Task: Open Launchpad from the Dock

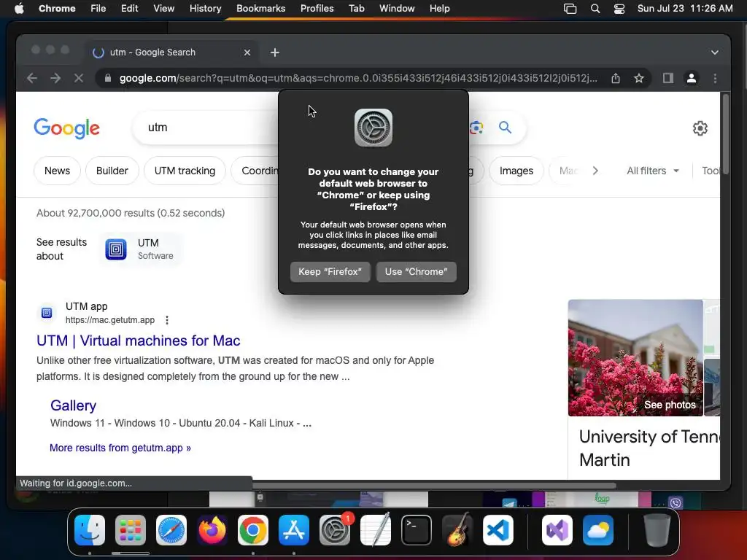Action: pyautogui.click(x=131, y=530)
